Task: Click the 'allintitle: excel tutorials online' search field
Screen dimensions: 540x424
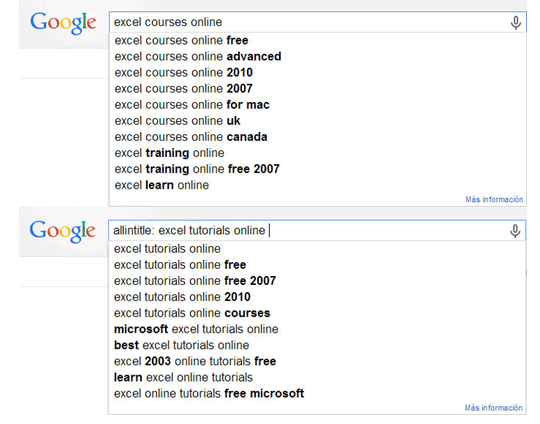Action: click(317, 230)
